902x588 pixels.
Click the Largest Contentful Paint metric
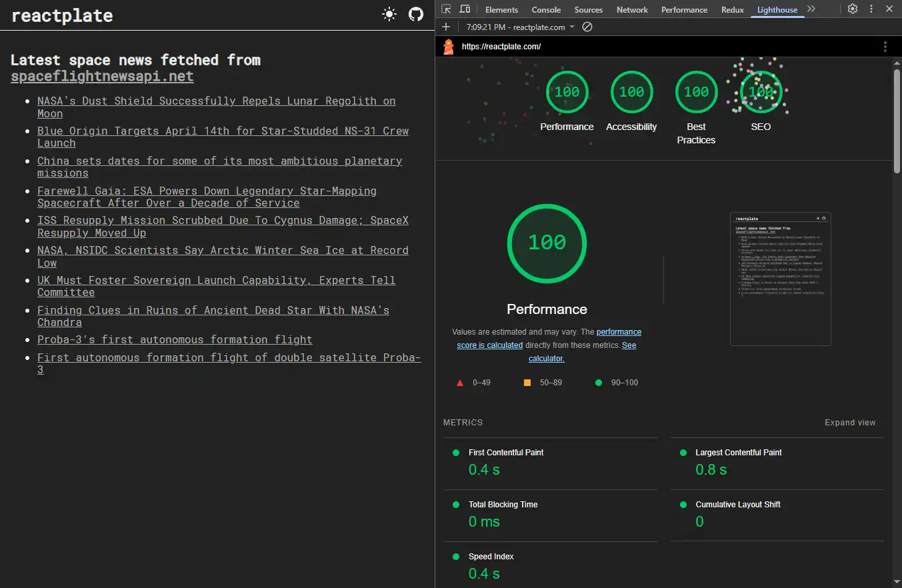pos(777,462)
